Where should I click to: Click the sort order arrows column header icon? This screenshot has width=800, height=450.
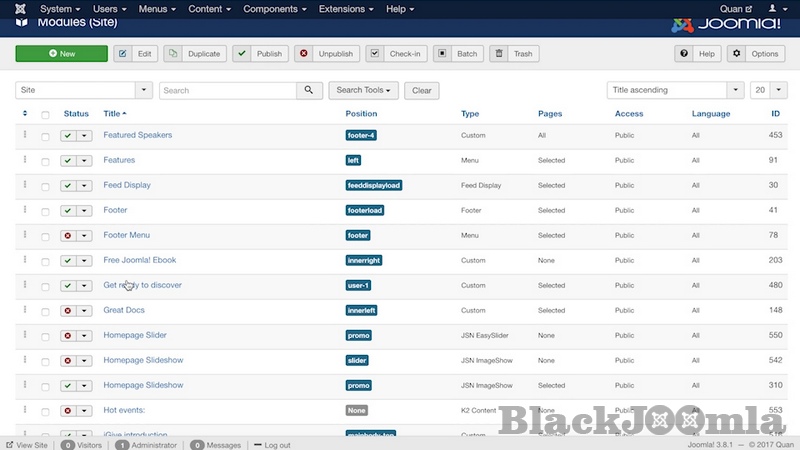coord(25,114)
